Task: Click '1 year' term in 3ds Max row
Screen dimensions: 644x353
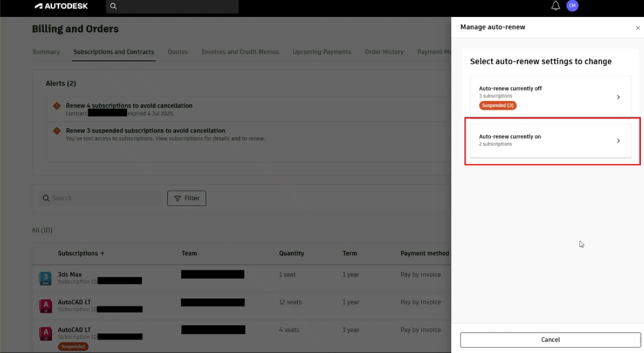Action: (x=351, y=274)
